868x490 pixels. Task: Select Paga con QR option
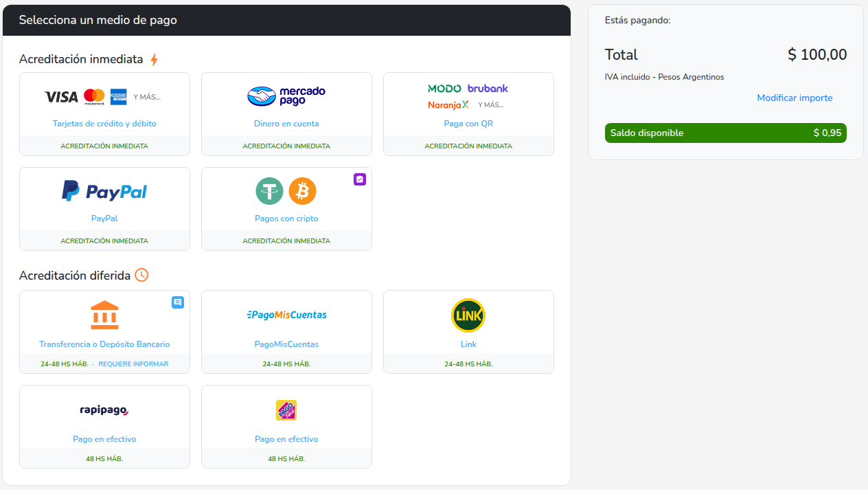pyautogui.click(x=468, y=124)
